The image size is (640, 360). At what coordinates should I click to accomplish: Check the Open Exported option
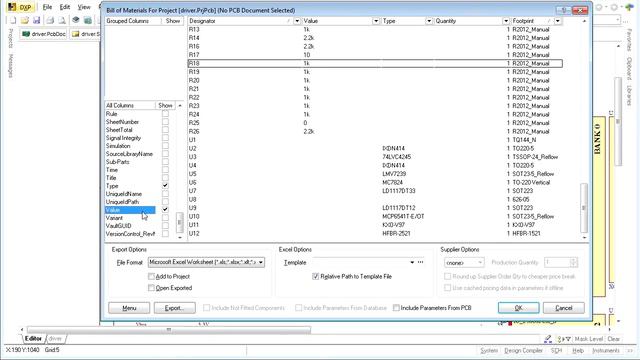(x=151, y=288)
